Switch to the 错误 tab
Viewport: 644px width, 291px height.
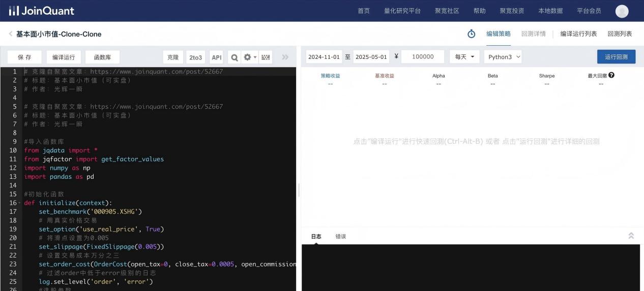(x=341, y=237)
